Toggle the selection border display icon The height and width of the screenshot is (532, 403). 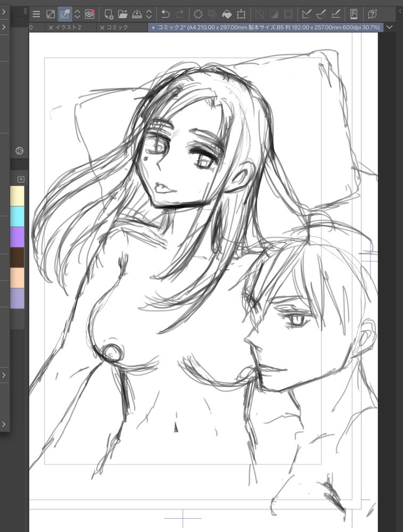(x=288, y=14)
